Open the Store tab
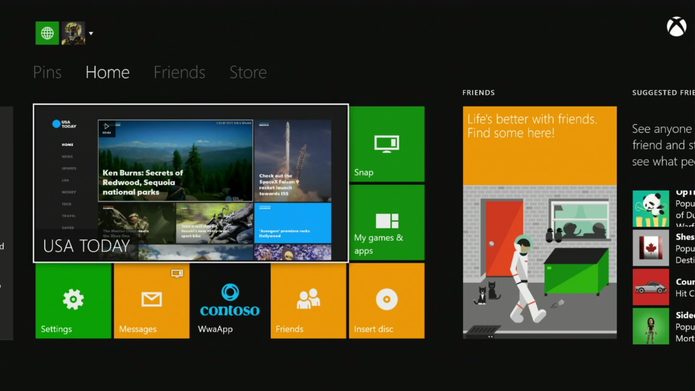This screenshot has width=695, height=391. [x=248, y=72]
